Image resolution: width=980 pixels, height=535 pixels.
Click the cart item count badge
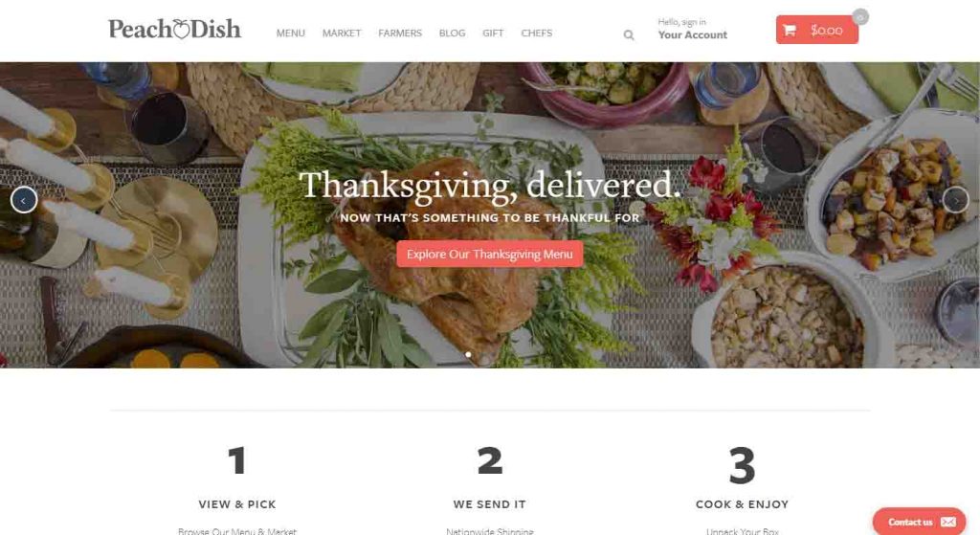pos(860,17)
